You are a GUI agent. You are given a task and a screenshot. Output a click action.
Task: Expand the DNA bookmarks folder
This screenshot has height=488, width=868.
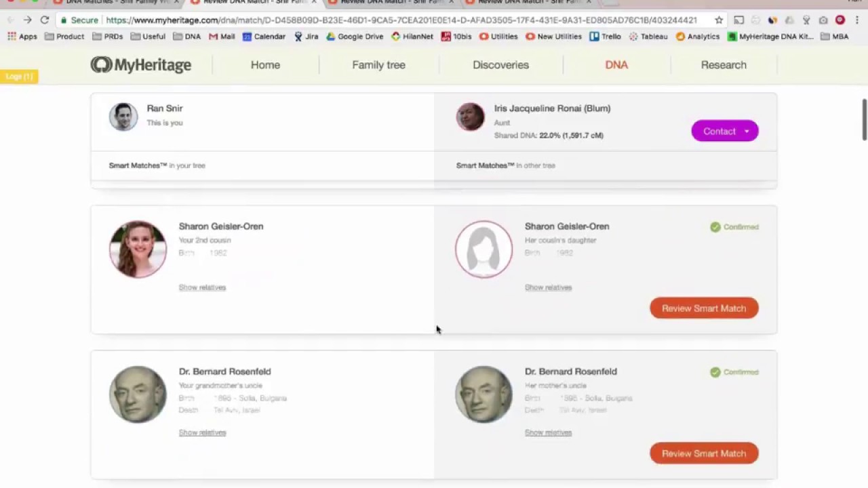click(186, 37)
